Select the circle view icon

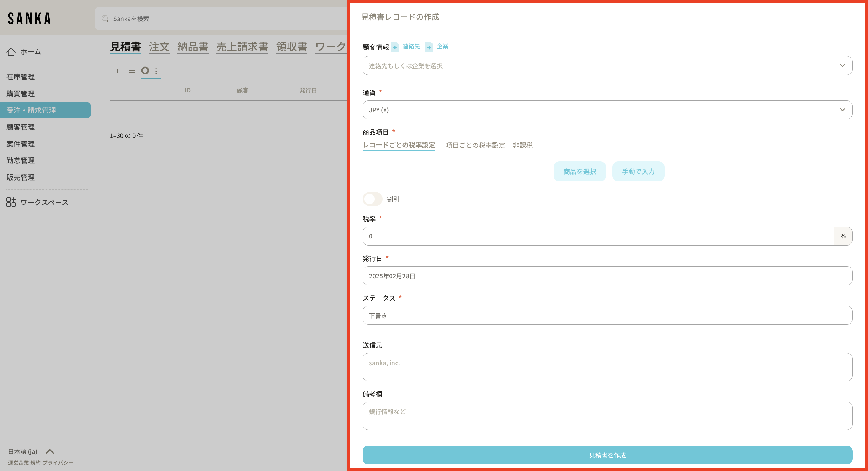pyautogui.click(x=145, y=70)
